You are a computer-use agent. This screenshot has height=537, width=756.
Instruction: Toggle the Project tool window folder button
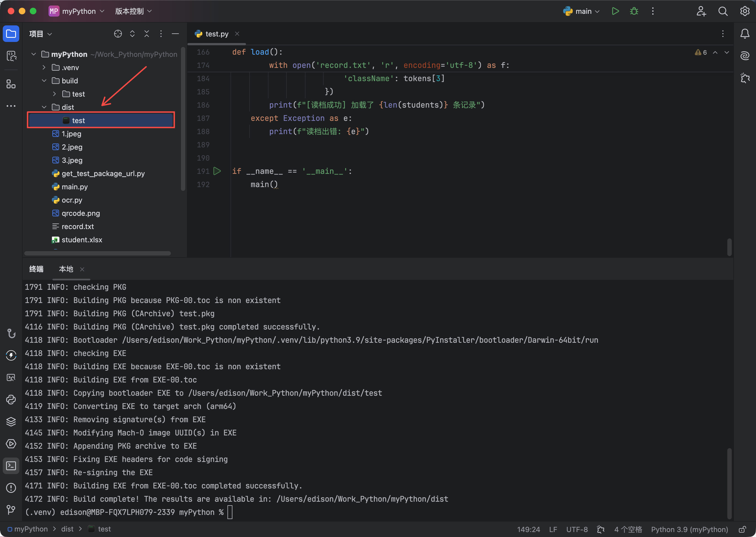point(11,34)
